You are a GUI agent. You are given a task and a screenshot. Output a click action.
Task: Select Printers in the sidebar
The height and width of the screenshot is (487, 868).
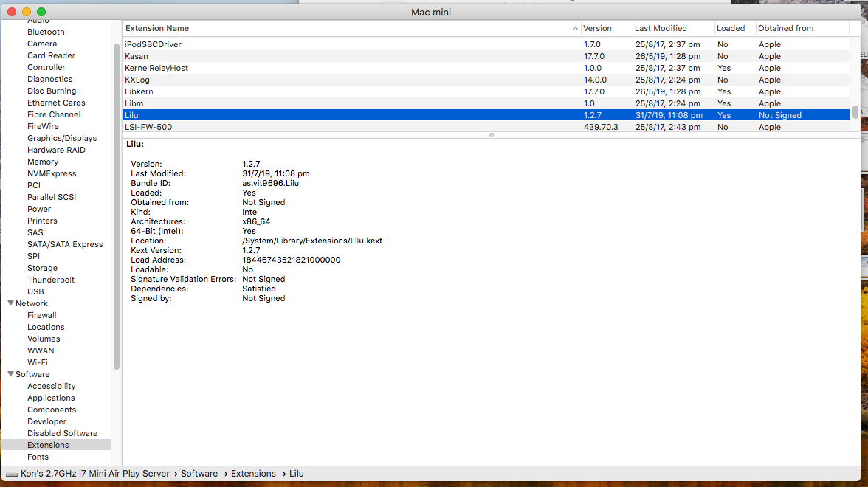(43, 221)
